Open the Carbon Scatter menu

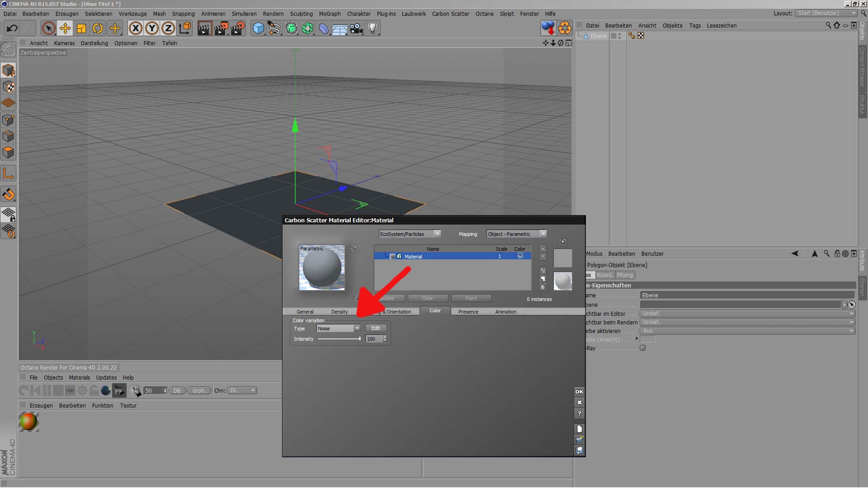click(x=450, y=14)
